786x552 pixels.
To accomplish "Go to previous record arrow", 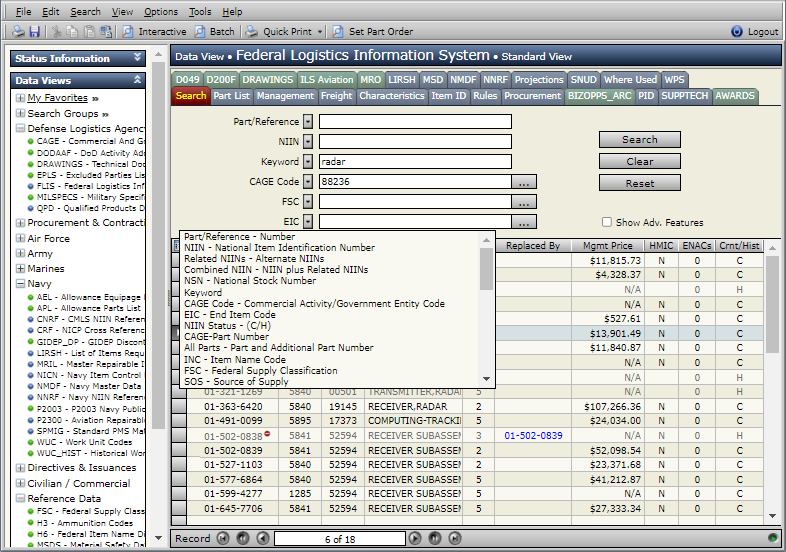I will tap(263, 538).
